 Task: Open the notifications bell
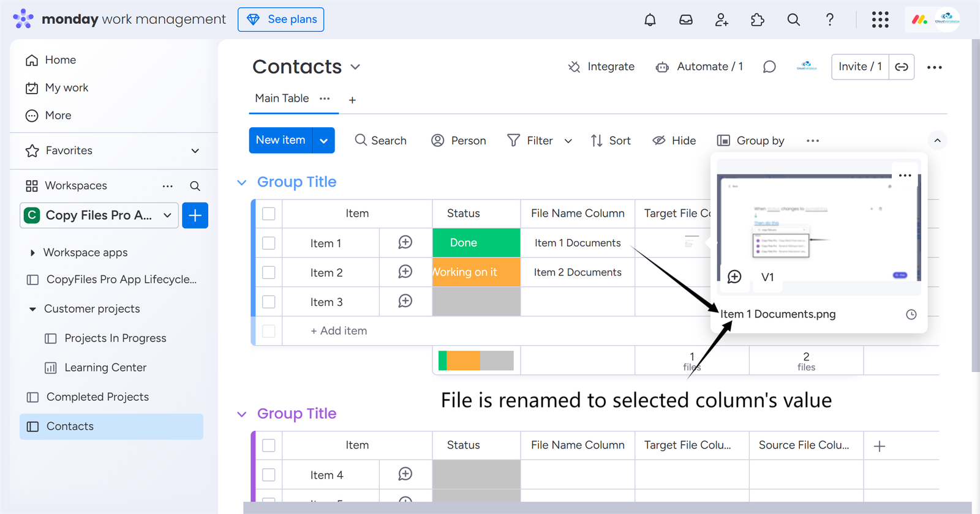click(x=650, y=20)
